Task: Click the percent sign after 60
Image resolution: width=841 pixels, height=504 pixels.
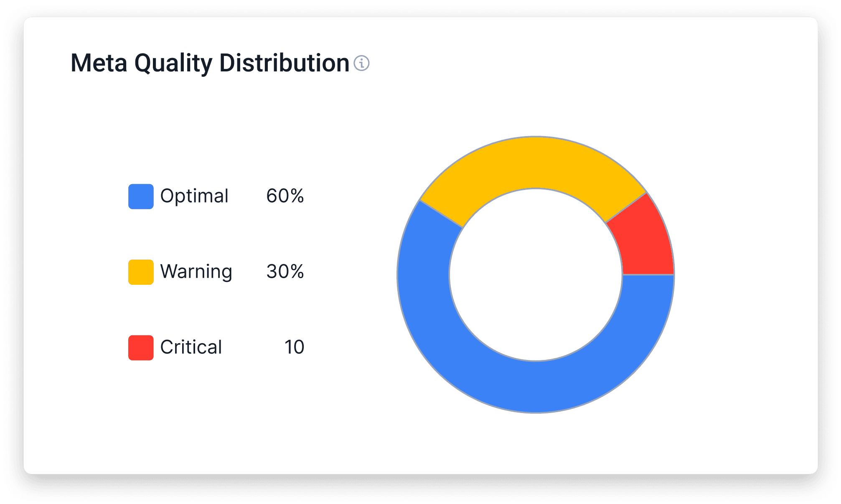Action: pyautogui.click(x=297, y=196)
